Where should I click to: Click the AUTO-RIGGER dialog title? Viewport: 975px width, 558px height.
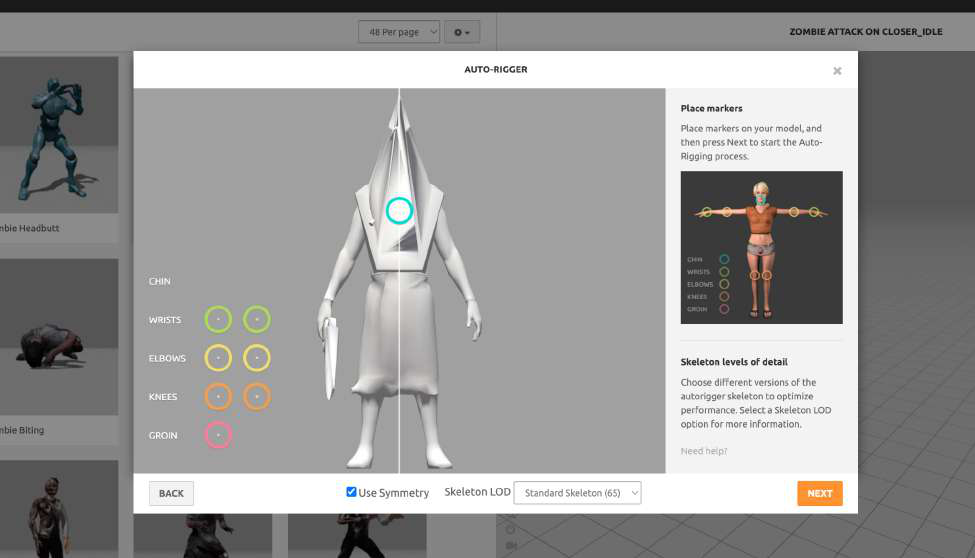[x=496, y=70]
